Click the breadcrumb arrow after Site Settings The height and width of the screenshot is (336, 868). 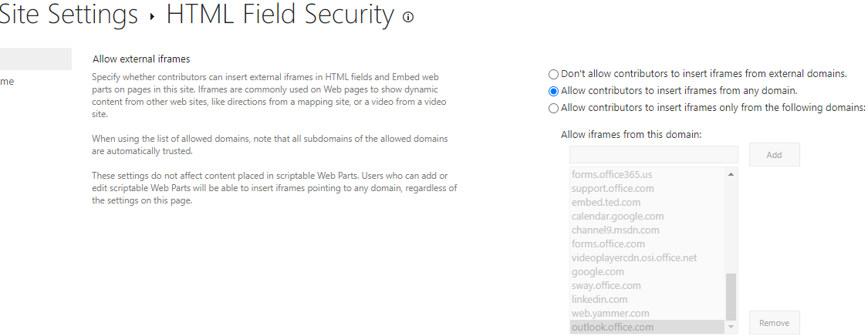click(x=152, y=17)
